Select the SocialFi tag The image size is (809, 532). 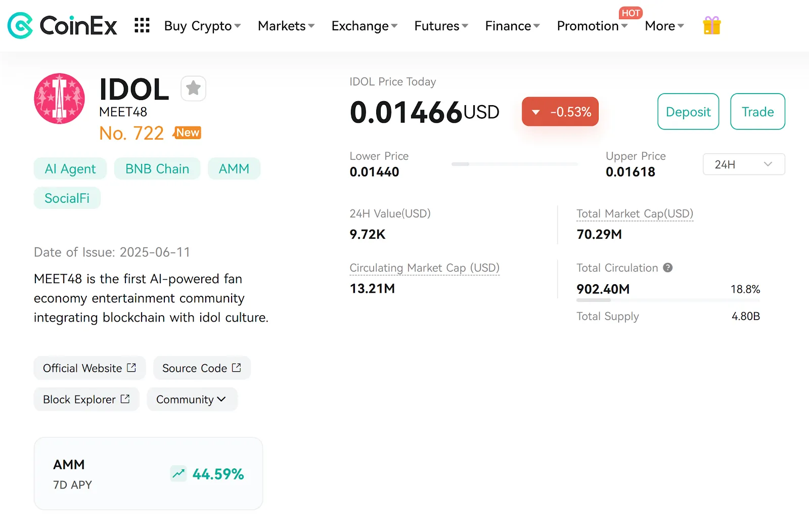tap(67, 198)
